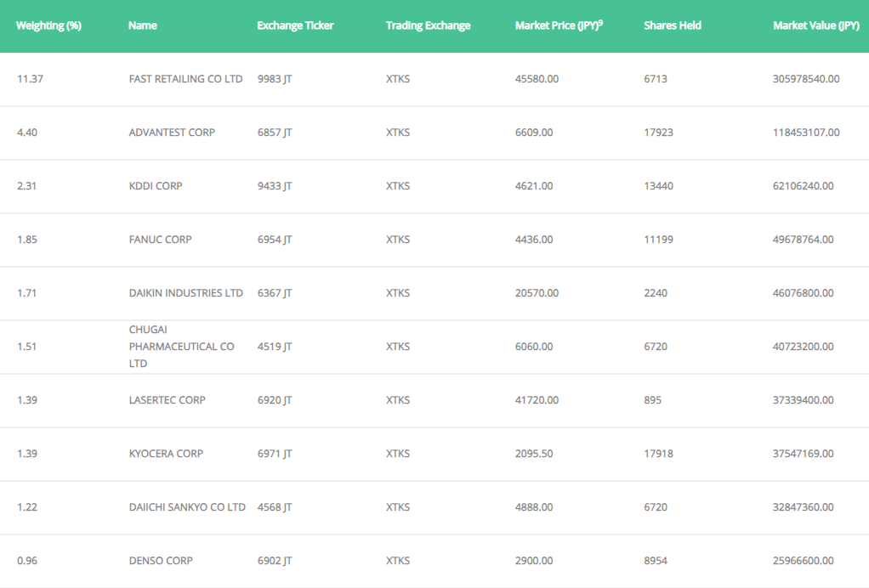Select shares held 895
869x588 pixels.
652,400
